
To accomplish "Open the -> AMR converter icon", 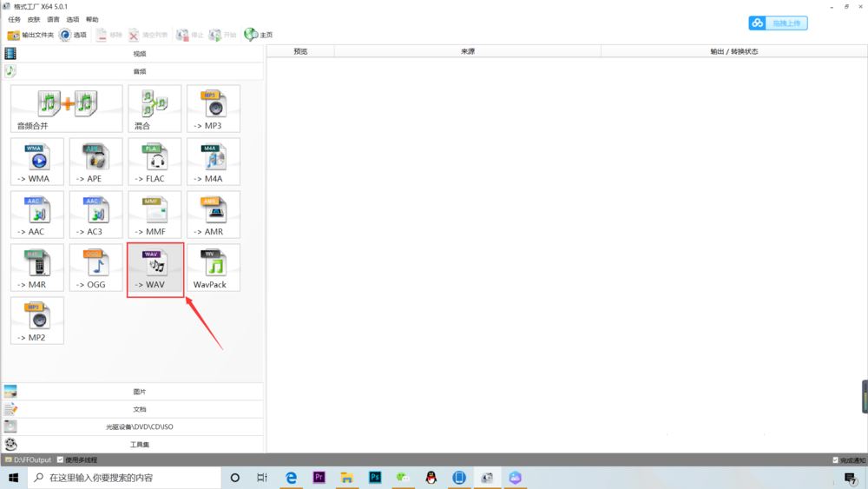I will coord(214,215).
